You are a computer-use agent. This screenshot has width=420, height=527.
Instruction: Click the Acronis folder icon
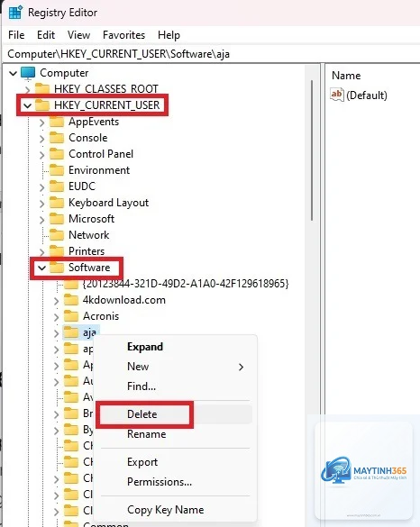(71, 316)
